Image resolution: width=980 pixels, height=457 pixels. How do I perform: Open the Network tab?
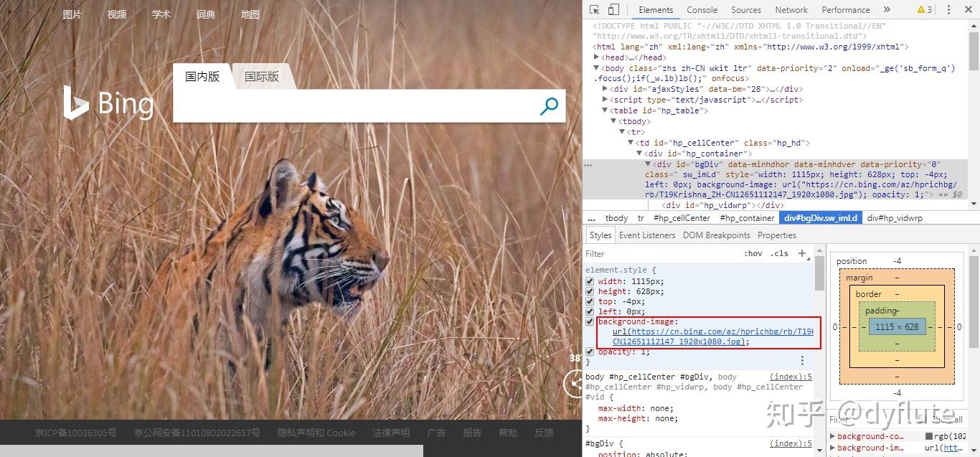click(x=791, y=10)
